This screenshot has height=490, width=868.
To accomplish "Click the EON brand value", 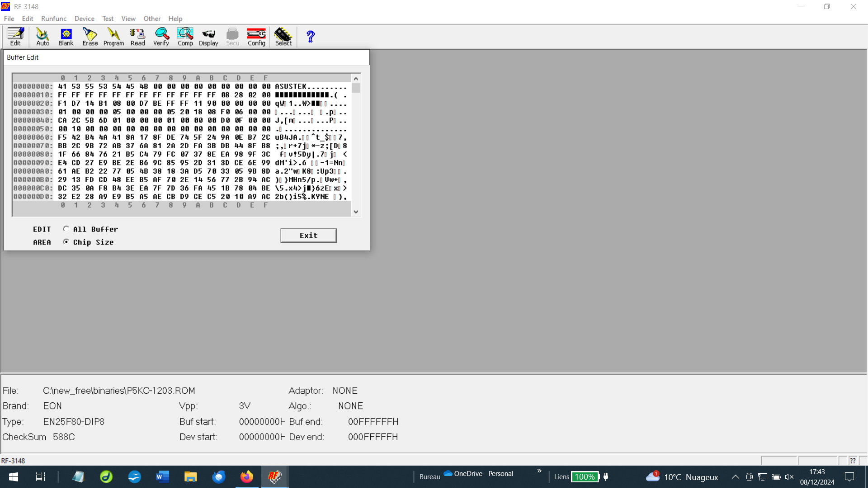I will click(52, 406).
